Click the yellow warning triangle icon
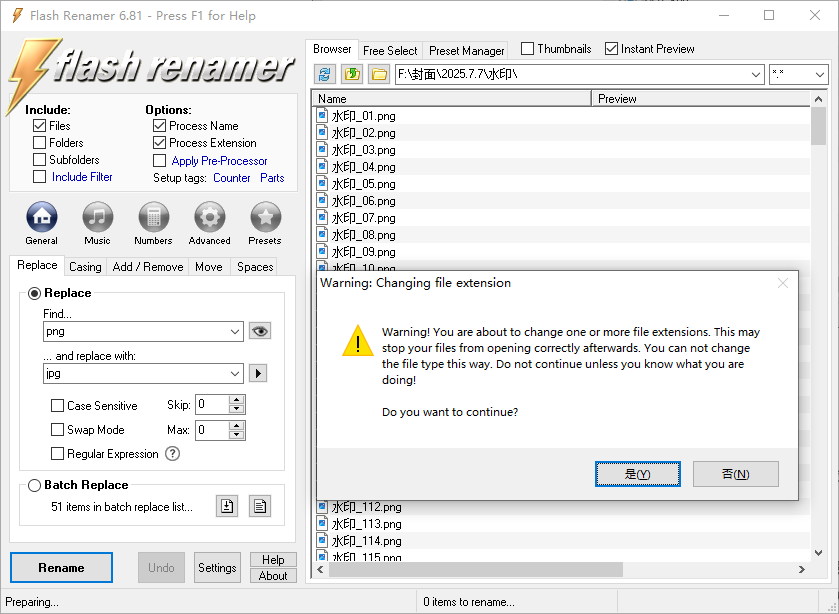The height and width of the screenshot is (614, 839). coord(358,340)
